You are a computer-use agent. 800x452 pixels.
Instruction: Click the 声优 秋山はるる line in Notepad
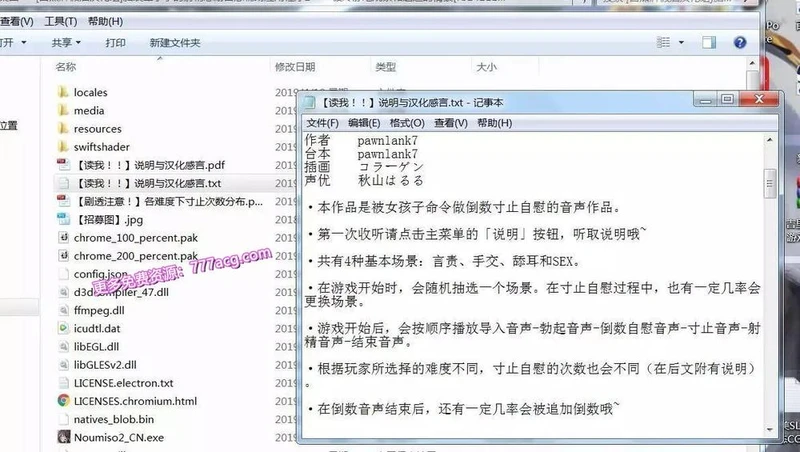coord(364,180)
